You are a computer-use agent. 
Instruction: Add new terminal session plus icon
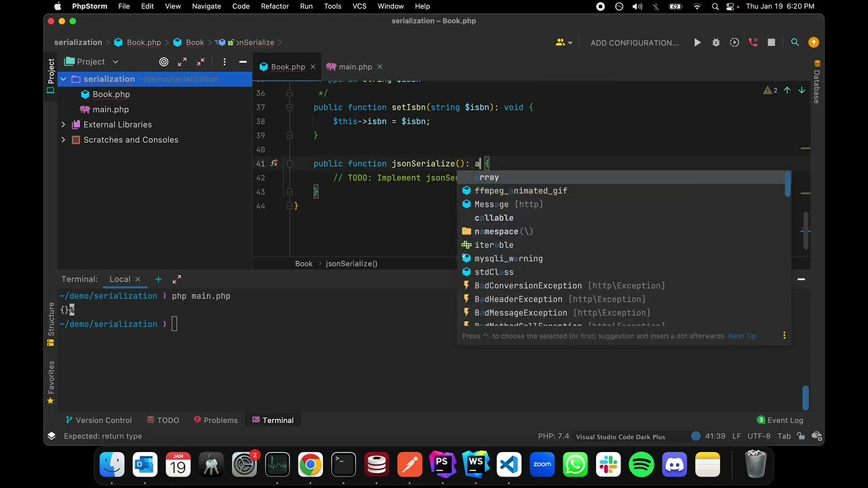click(x=158, y=279)
